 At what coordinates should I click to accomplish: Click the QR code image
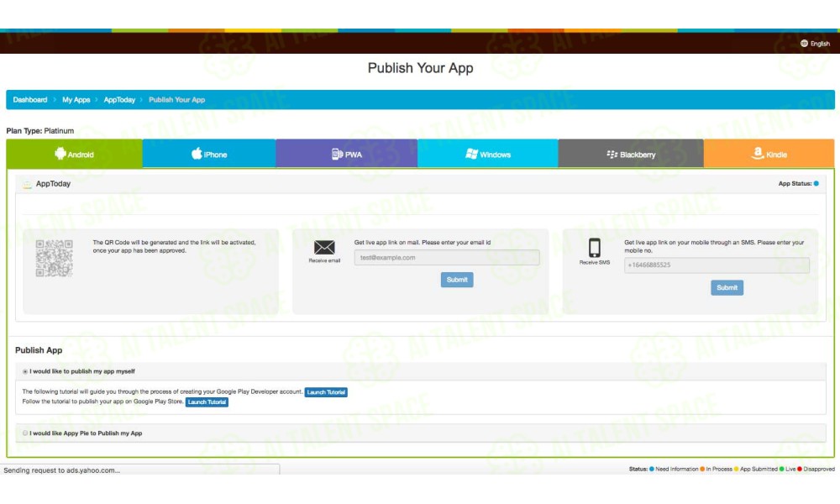point(54,258)
